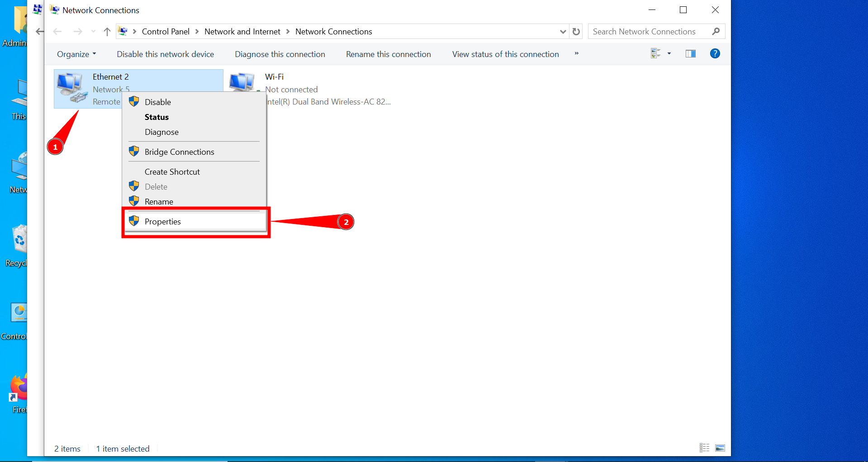This screenshot has width=868, height=462.
Task: Expand the chevron after Control Panel breadcrumb
Action: tap(197, 32)
